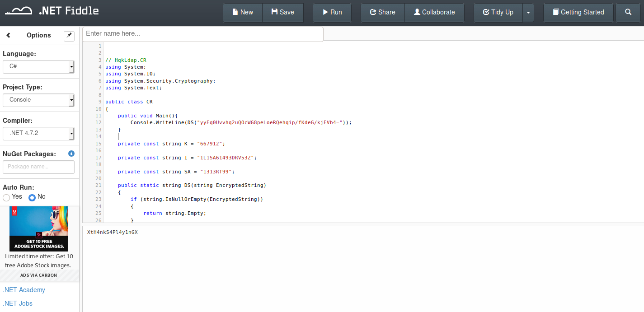Viewport: 644px width, 312px height.
Task: Collapse the Options panel with back arrow
Action: (x=8, y=35)
